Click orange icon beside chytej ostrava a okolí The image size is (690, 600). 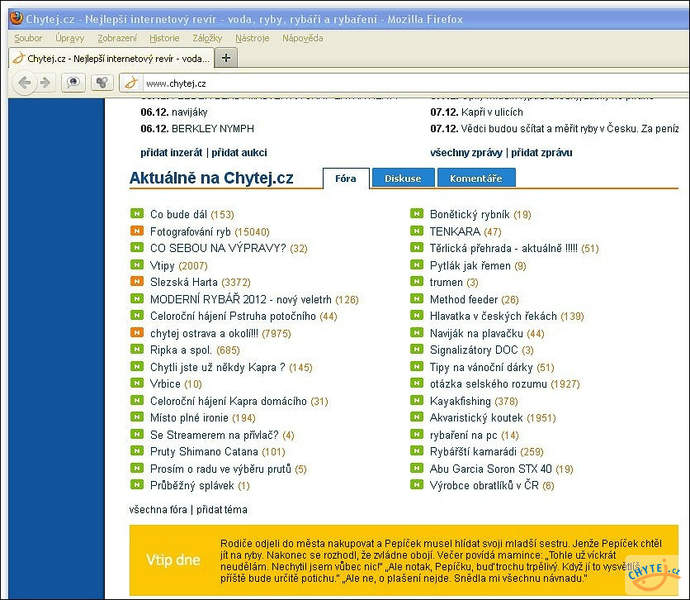pyautogui.click(x=137, y=333)
